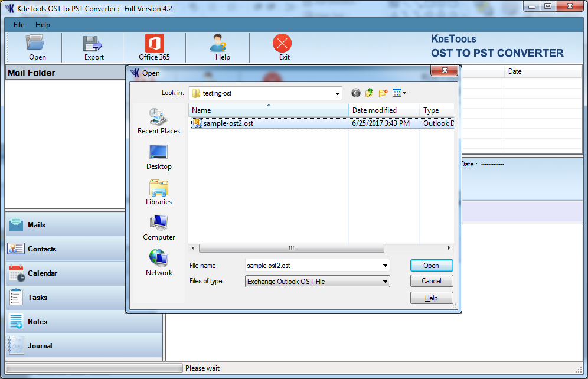588x379 pixels.
Task: Open the File menu
Action: coord(19,25)
